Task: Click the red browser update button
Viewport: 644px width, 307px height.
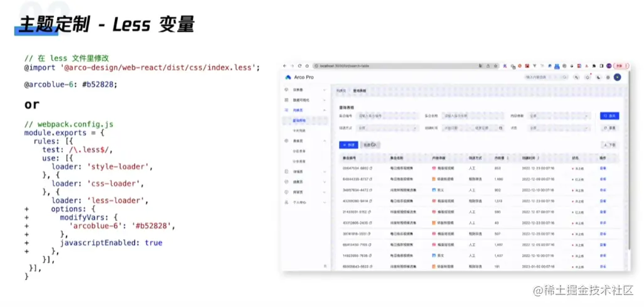Action: coord(621,66)
